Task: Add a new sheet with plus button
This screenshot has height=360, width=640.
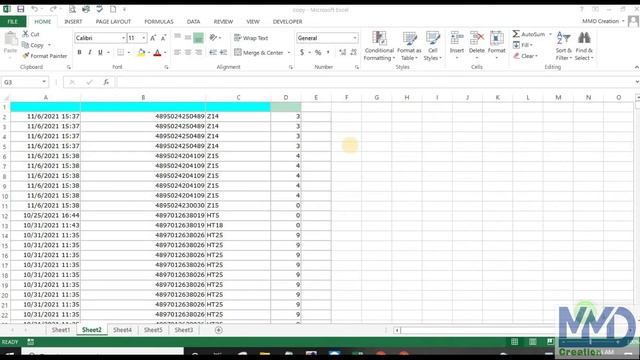Action: point(219,330)
